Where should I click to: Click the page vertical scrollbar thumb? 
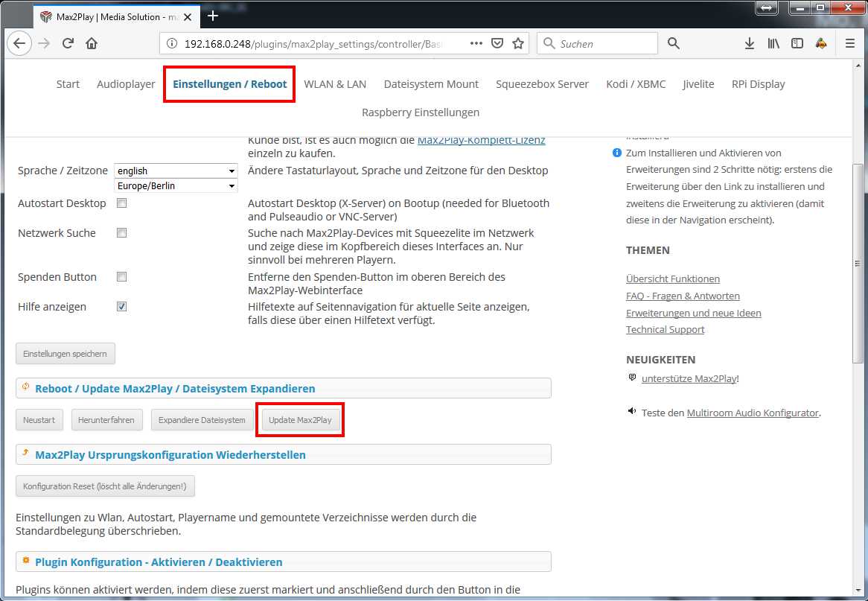[858, 263]
